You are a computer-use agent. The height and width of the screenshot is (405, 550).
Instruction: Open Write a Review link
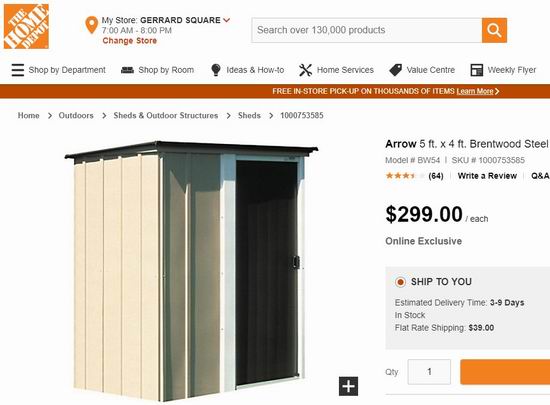(487, 176)
